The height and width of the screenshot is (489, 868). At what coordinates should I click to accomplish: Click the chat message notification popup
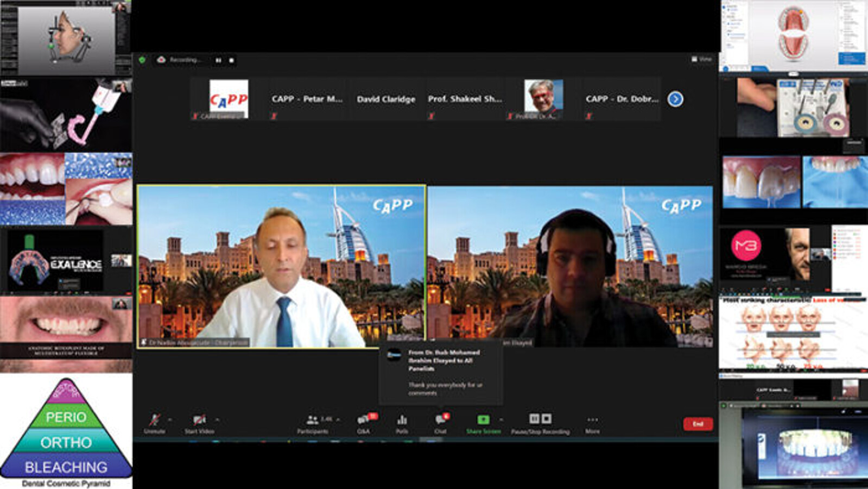pos(441,372)
